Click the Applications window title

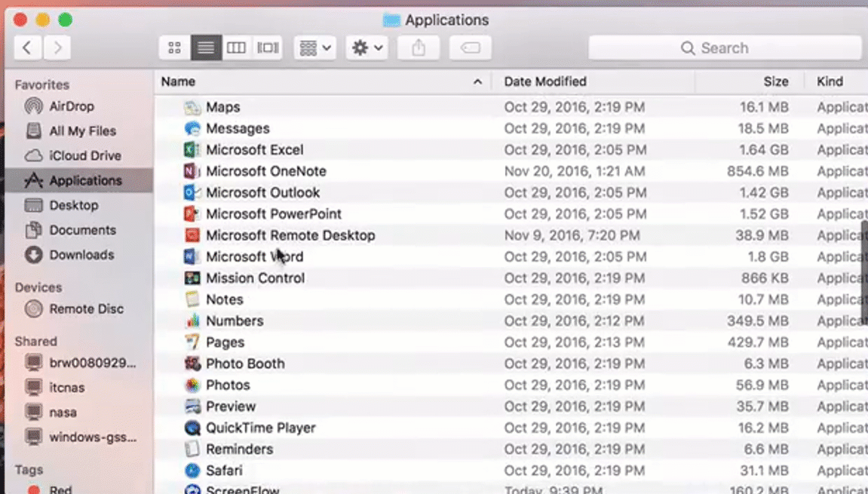(x=446, y=20)
